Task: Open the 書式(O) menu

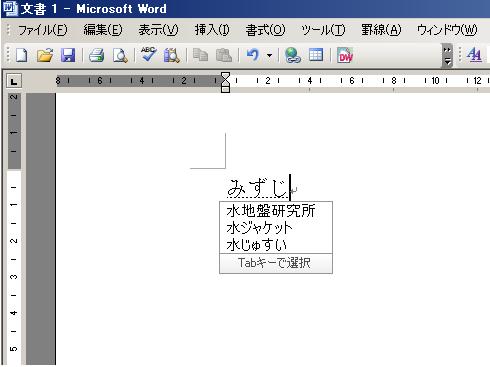Action: point(265,30)
